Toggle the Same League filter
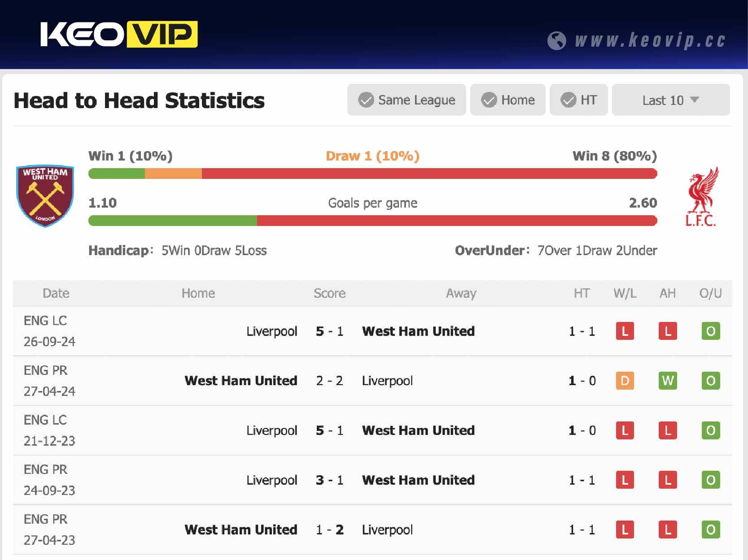 coord(407,100)
